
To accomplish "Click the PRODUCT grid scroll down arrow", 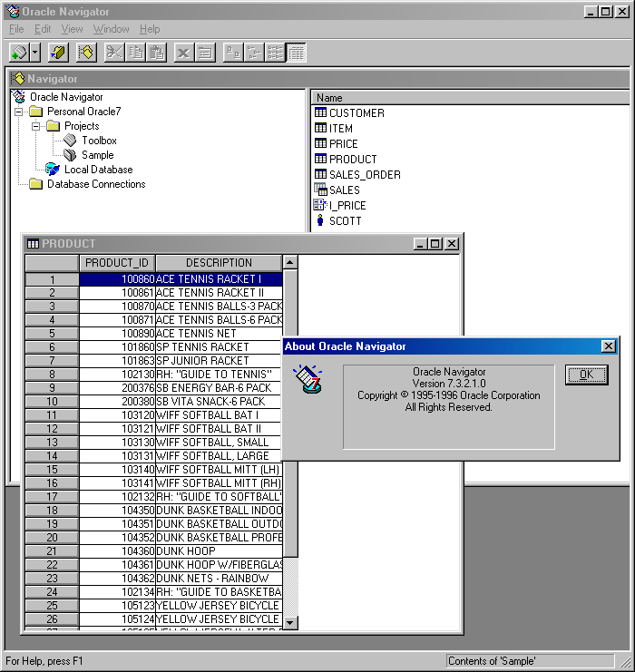I will click(290, 623).
